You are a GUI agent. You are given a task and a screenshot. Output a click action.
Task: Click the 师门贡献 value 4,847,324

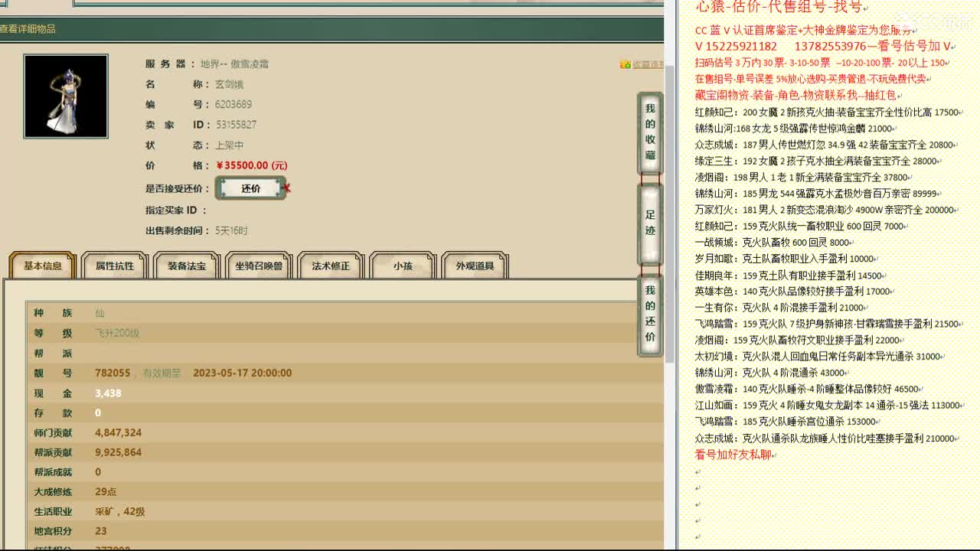click(118, 432)
